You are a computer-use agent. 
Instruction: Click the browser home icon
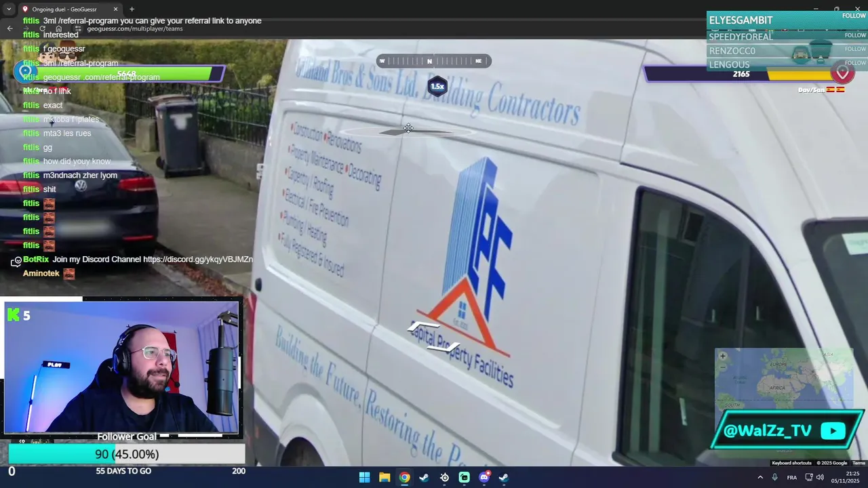[x=59, y=28]
